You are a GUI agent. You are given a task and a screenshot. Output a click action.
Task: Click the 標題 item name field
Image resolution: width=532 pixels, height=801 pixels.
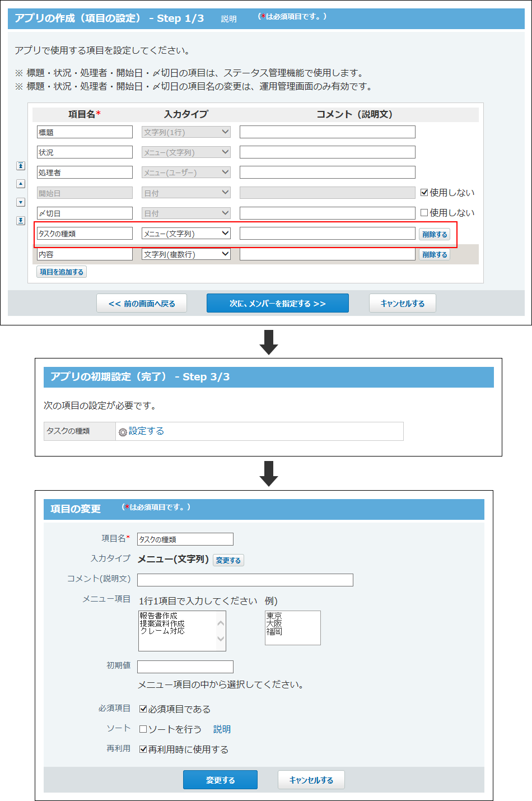pyautogui.click(x=85, y=132)
